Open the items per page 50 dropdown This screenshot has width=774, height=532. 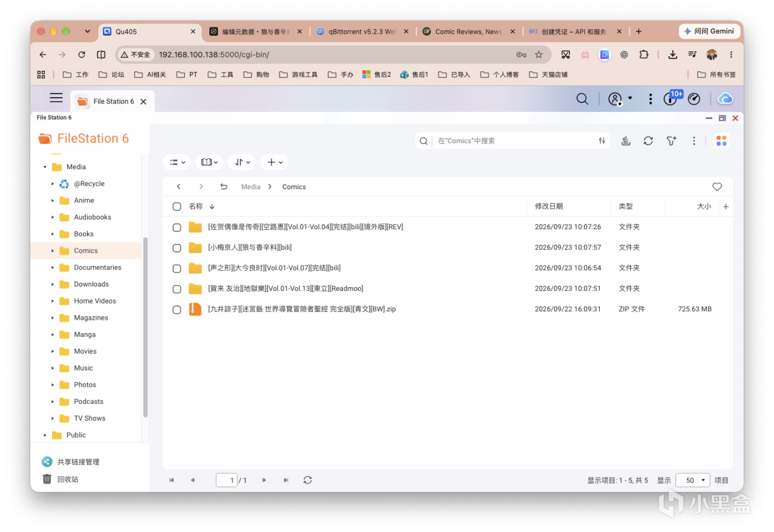tap(692, 480)
